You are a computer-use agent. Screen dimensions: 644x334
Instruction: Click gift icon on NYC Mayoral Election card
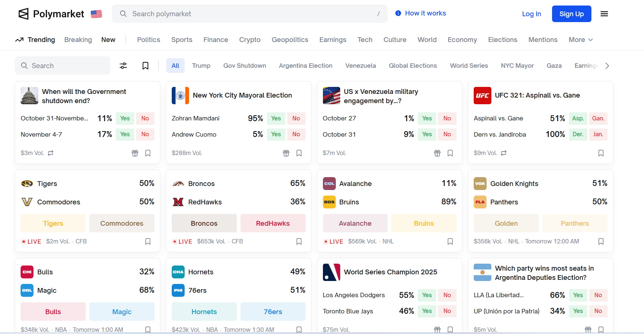click(x=286, y=153)
